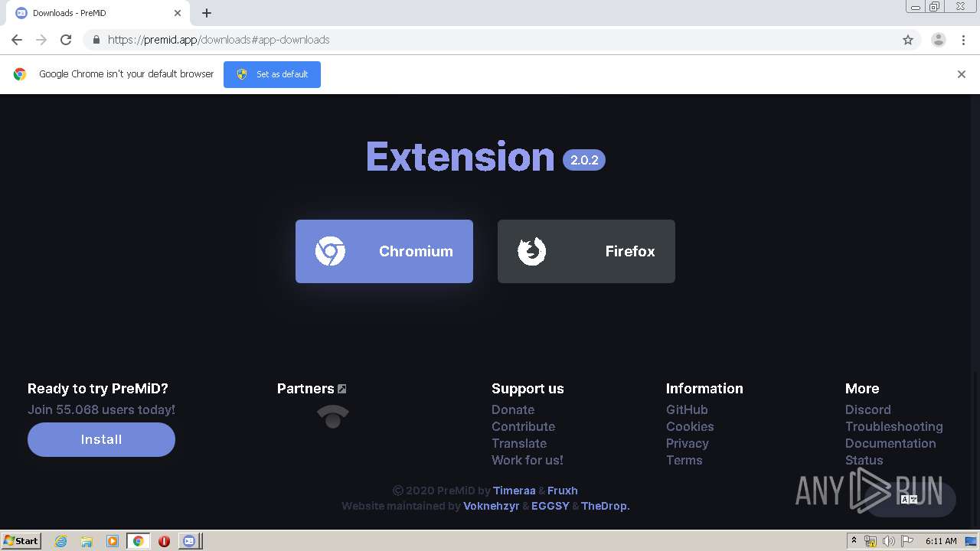Screen dimensions: 980x551
Task: Open the Cookies link
Action: (690, 426)
